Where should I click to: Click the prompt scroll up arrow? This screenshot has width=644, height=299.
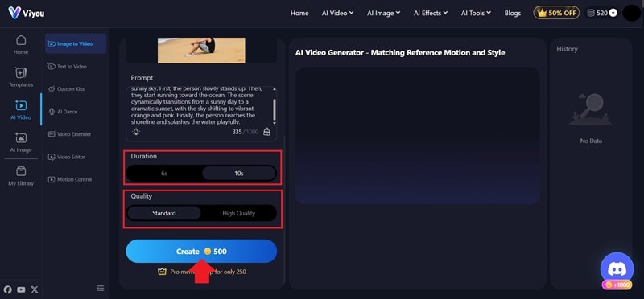pyautogui.click(x=275, y=89)
